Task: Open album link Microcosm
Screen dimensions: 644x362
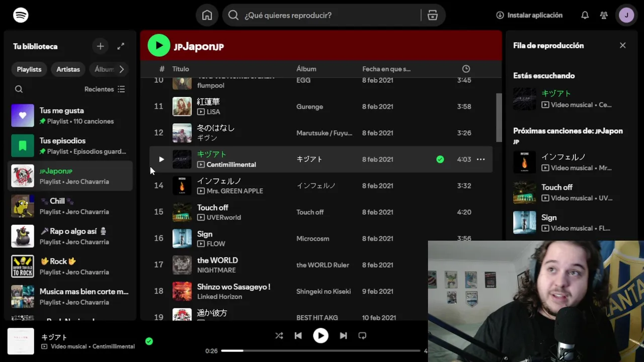Action: (x=313, y=238)
